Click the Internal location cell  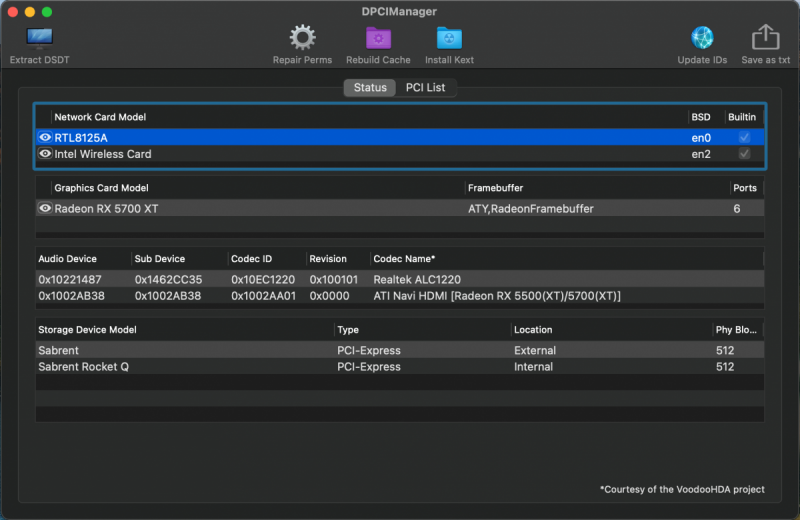pyautogui.click(x=533, y=367)
